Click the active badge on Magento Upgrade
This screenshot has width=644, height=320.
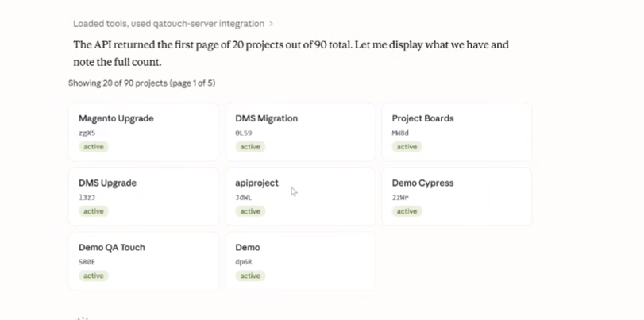pyautogui.click(x=94, y=147)
